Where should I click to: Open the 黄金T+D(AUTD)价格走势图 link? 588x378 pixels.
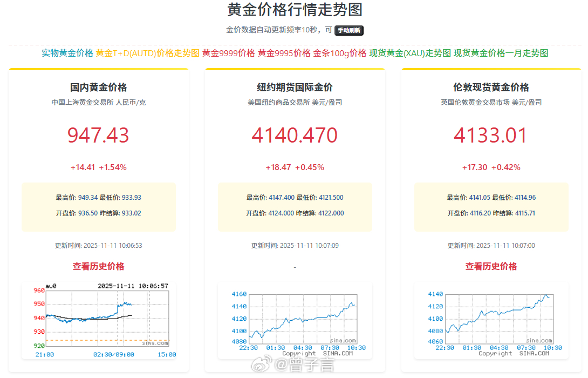(x=147, y=53)
